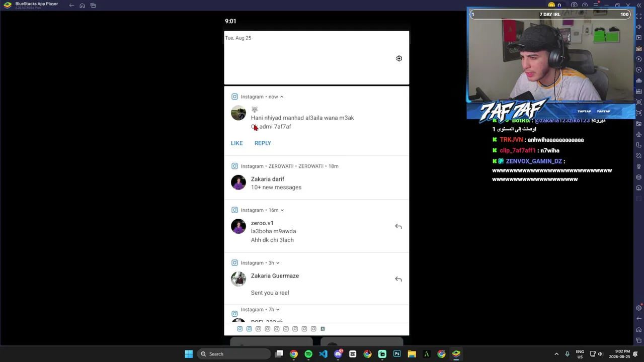
Task: Click ZENVOX_GAMIN_DZ chat username
Action: [x=534, y=161]
